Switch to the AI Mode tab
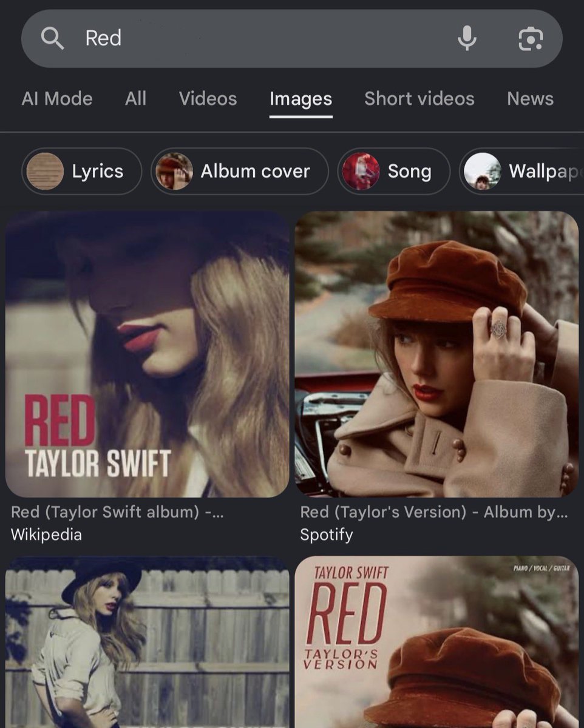 point(57,99)
